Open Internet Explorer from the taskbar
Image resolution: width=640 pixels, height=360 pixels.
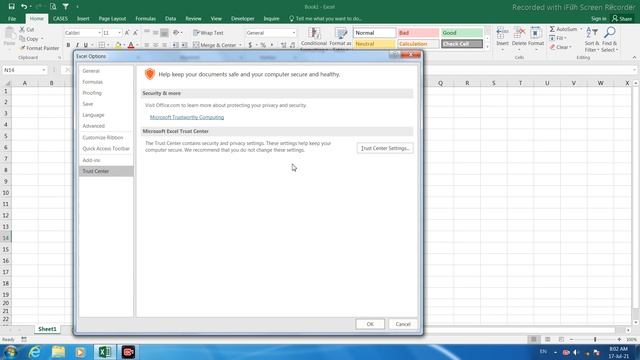(35, 352)
